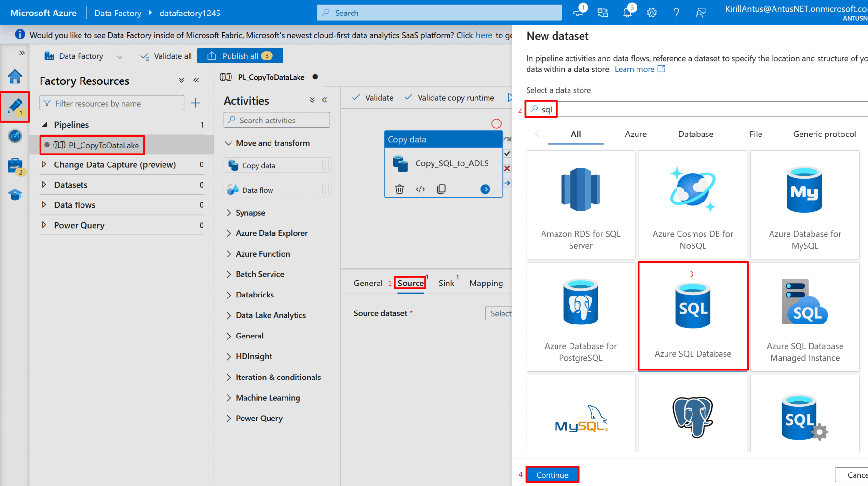Open the portal settings gear icon

click(651, 13)
